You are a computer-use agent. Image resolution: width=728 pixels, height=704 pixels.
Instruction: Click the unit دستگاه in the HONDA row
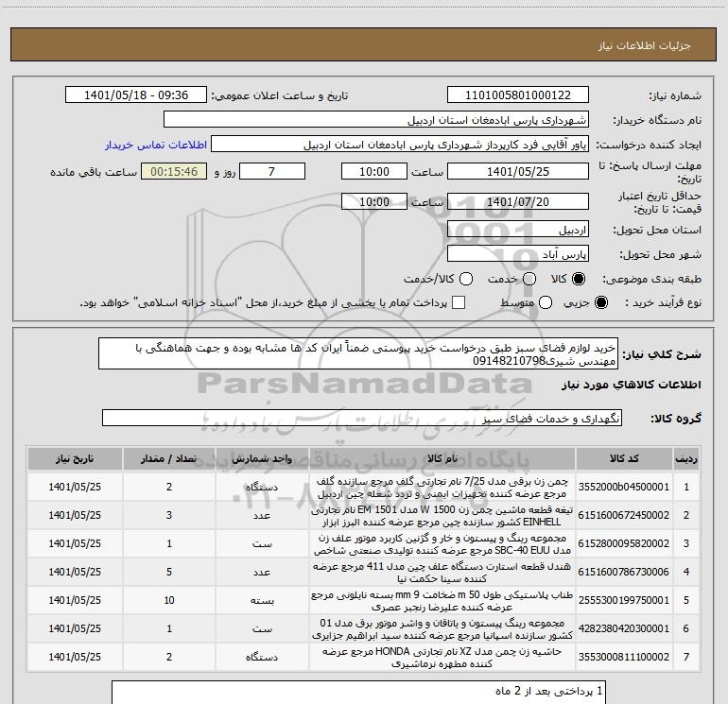click(x=262, y=657)
